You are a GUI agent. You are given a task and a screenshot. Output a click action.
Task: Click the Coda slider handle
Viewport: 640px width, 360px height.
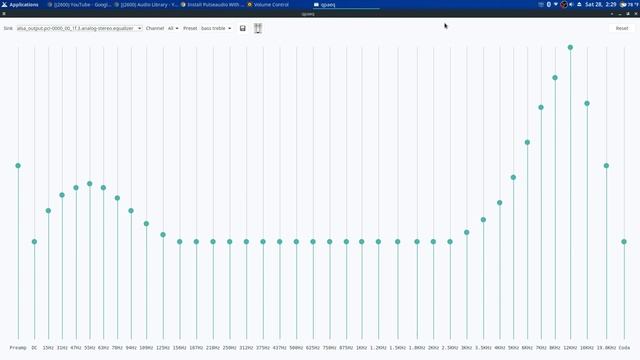coord(624,242)
